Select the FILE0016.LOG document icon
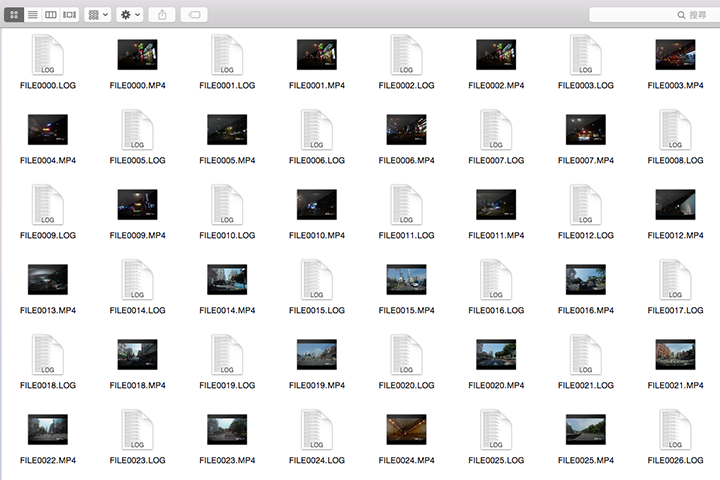The height and width of the screenshot is (480, 720). coord(496,279)
